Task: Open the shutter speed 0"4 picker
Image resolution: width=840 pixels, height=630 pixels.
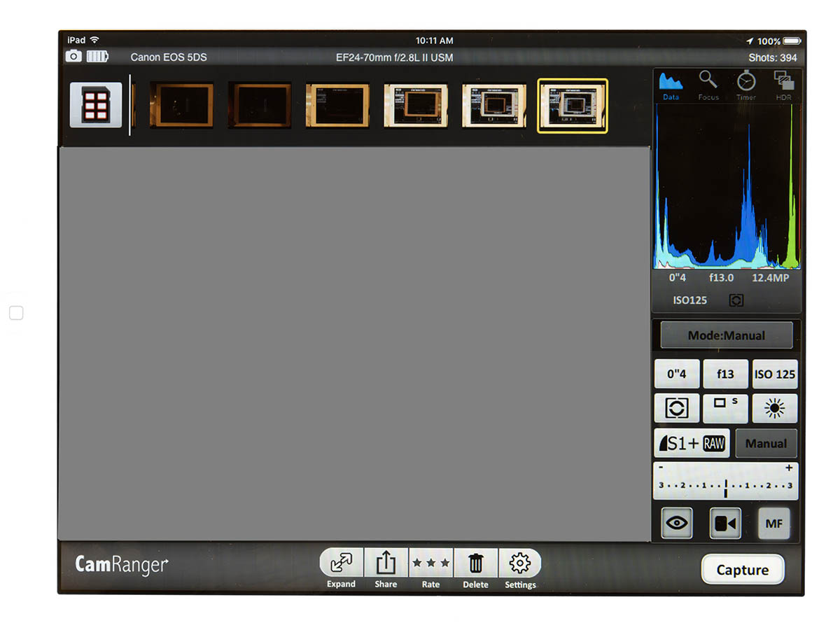Action: (676, 374)
